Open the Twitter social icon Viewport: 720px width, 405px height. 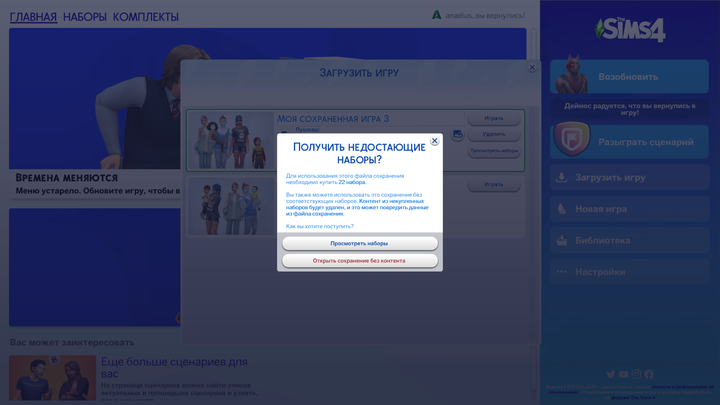click(610, 374)
